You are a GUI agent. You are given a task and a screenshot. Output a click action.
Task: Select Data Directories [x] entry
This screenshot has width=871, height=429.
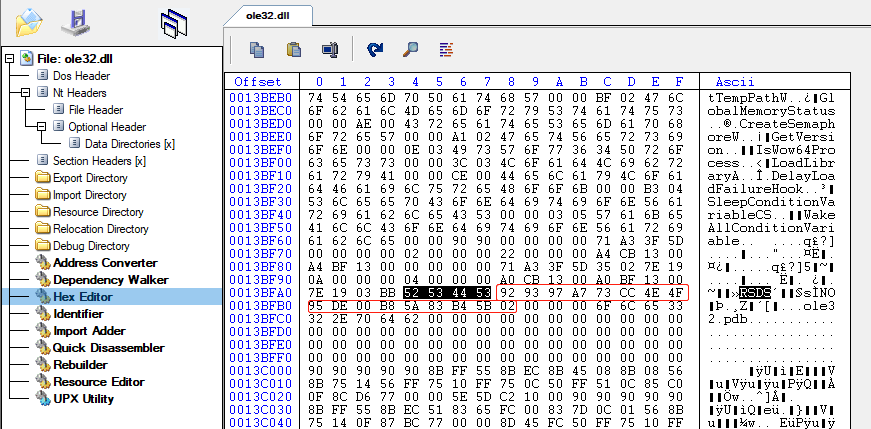pyautogui.click(x=130, y=144)
